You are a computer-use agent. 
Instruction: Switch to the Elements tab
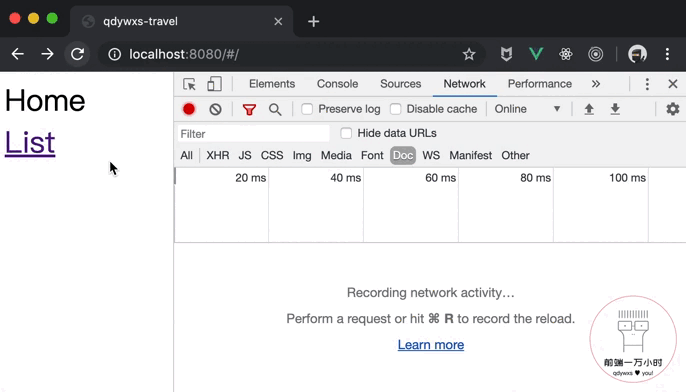point(272,84)
